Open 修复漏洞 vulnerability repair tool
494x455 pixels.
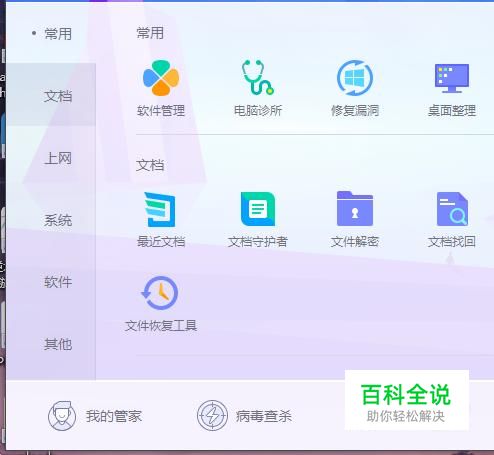[x=355, y=78]
